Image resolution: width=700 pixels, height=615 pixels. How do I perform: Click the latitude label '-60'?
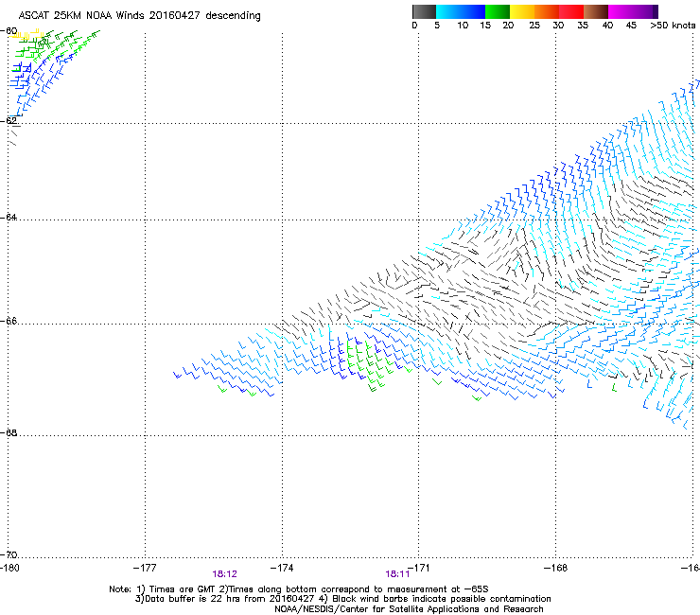[9, 31]
